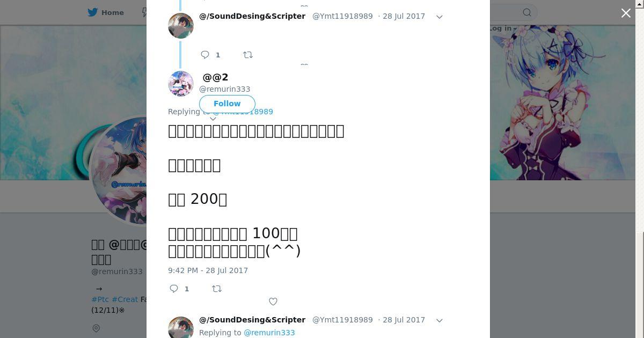Open the #Ptc hashtag link
Viewport: 644px width, 338px height.
coord(100,299)
